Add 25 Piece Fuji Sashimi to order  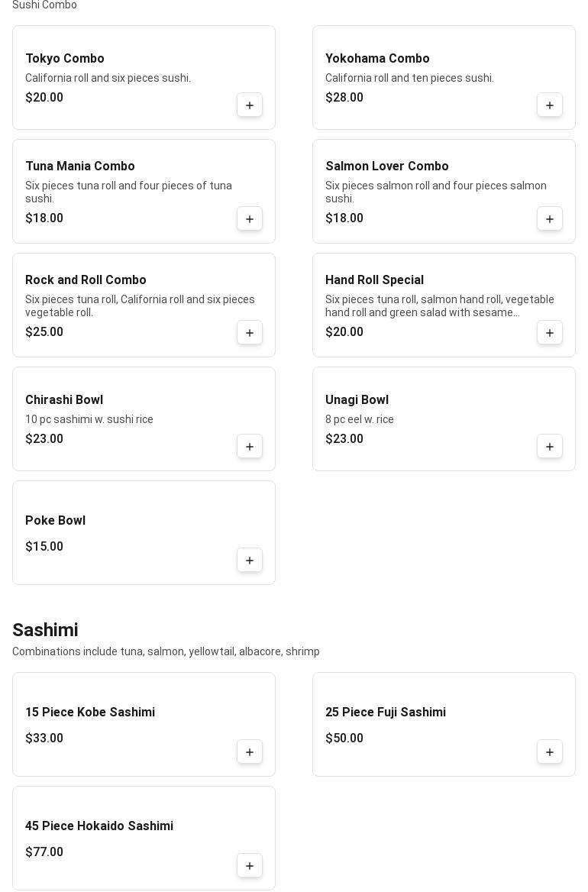coord(550,752)
